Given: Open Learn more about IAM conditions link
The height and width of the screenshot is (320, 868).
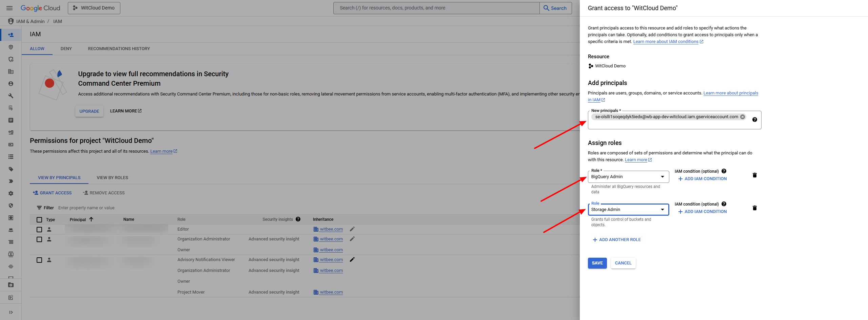Looking at the screenshot, I should pos(668,42).
